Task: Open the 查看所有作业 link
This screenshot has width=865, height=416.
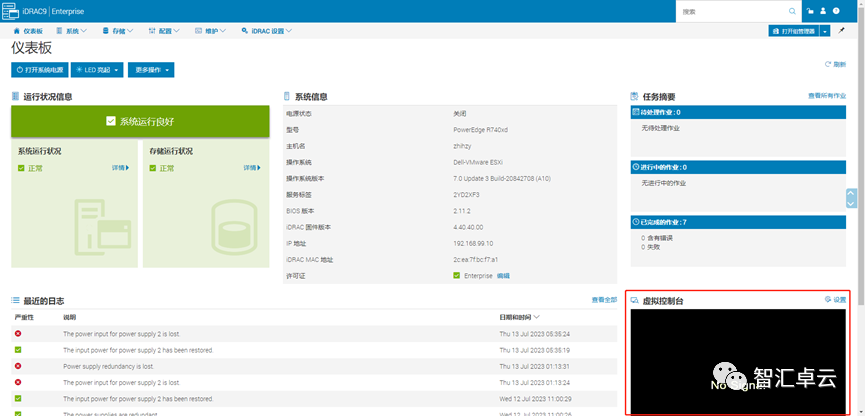Action: click(827, 96)
